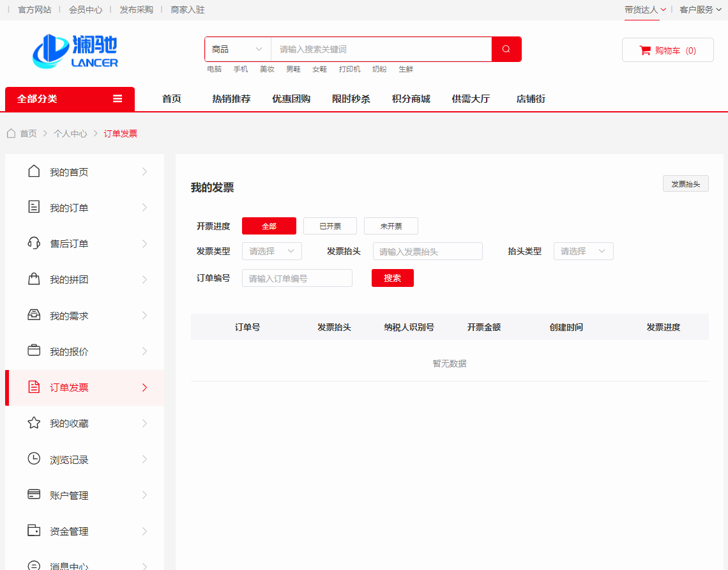Filter invoices by 未开票 status
Screen dimensions: 728x570
391,226
